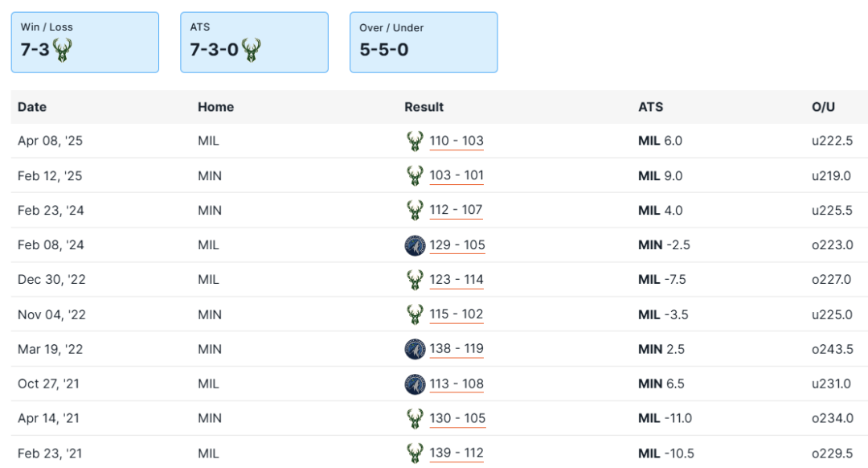Click Bucks logo beside 110 - 103 result
Image resolution: width=868 pixels, height=468 pixels.
415,142
